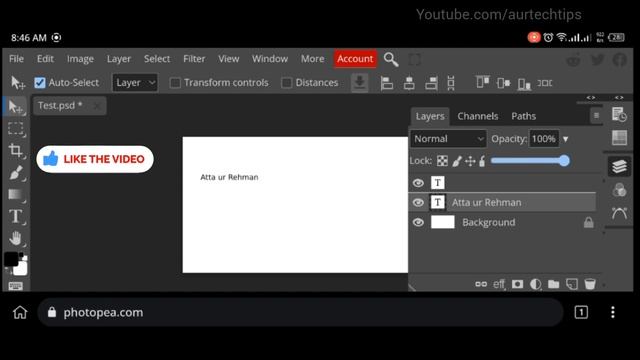
Task: Lock image pixels brush icon
Action: pos(457,161)
